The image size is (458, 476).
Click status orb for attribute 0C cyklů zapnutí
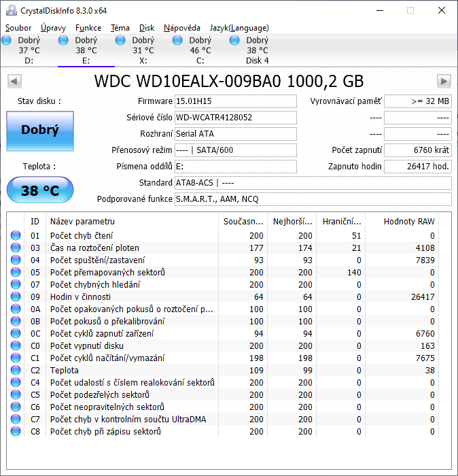[16, 333]
